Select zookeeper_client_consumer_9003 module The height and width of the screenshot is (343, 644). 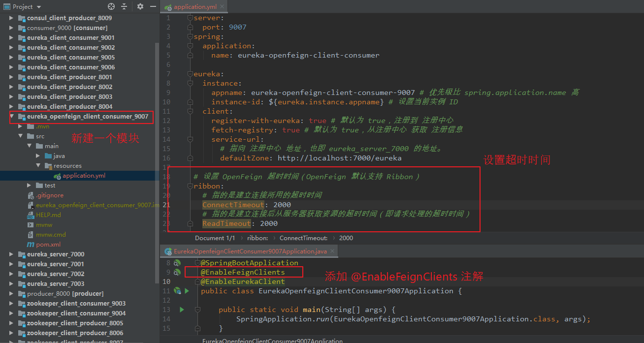point(76,304)
